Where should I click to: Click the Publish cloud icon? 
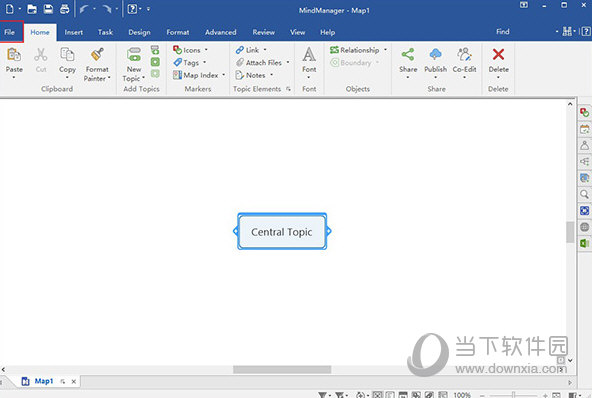click(x=435, y=55)
